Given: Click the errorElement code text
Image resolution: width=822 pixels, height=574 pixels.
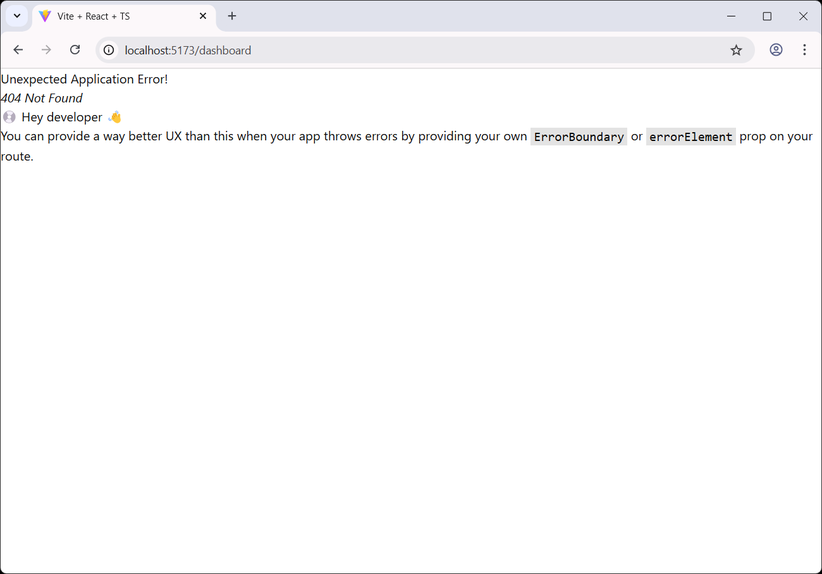Looking at the screenshot, I should (x=690, y=137).
